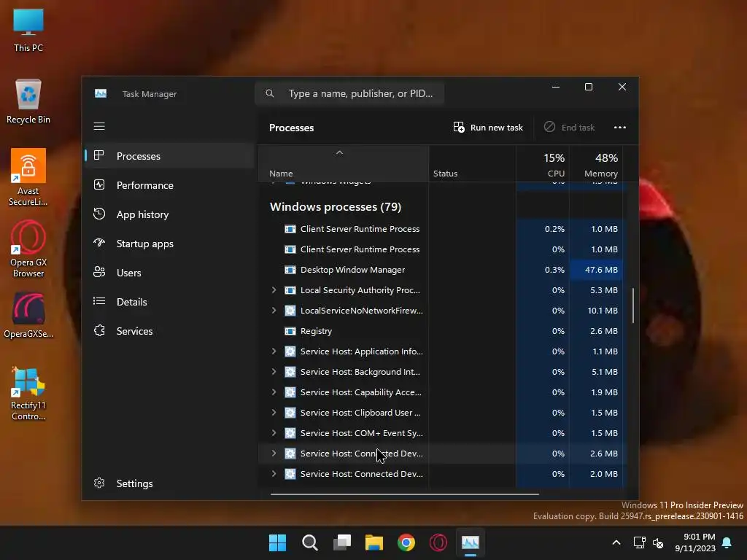The height and width of the screenshot is (560, 747).
Task: Expand Service Host: COM+ Event System row
Action: tap(274, 433)
